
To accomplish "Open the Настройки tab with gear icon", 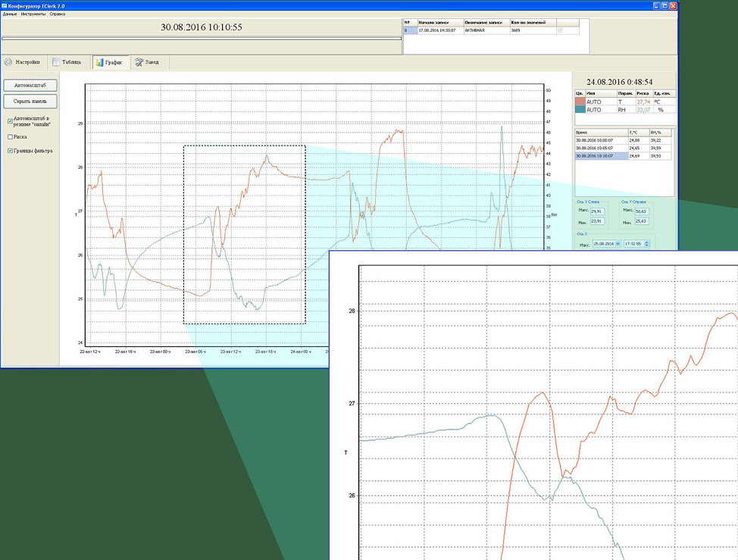I will click(23, 62).
